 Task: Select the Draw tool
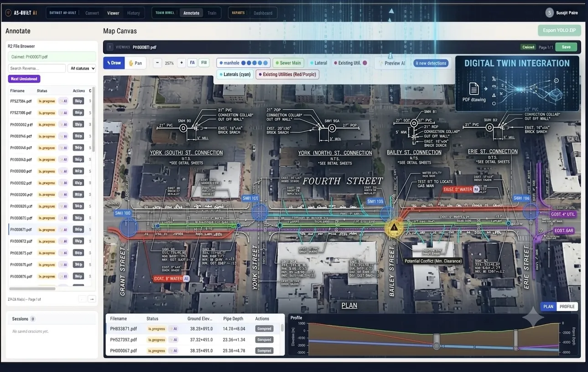click(114, 63)
